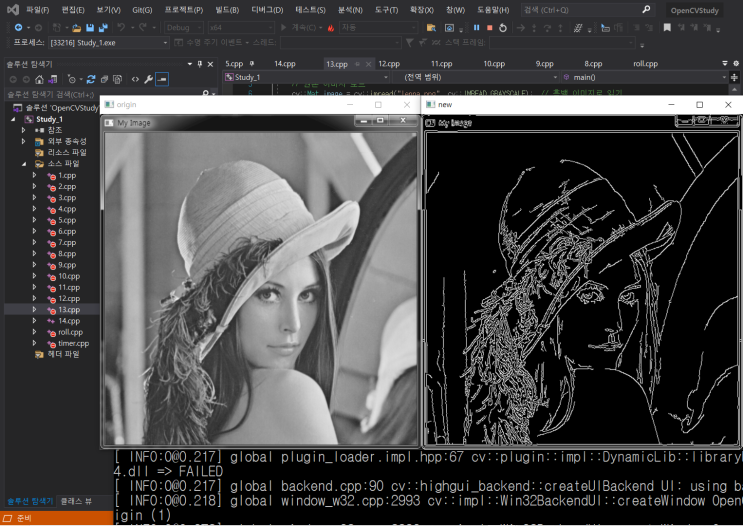This screenshot has height=526, width=743.
Task: Maximize the new window
Action: pyautogui.click(x=699, y=105)
